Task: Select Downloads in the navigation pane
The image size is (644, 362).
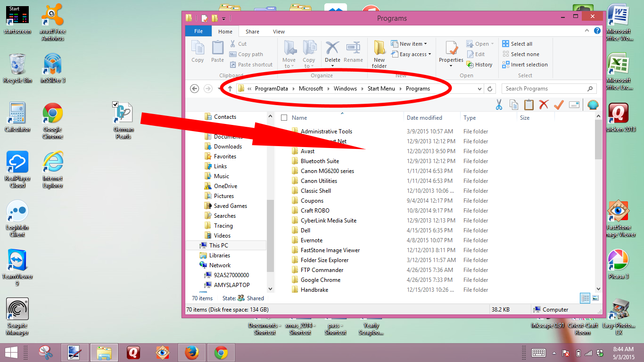Action: (228, 147)
